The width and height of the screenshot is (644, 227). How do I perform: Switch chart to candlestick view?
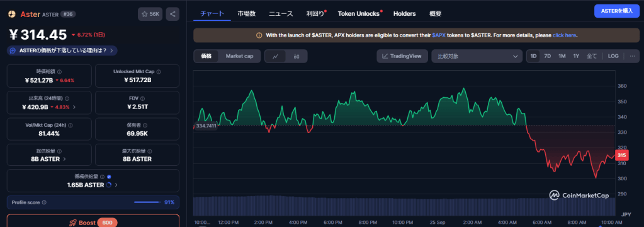pos(297,56)
